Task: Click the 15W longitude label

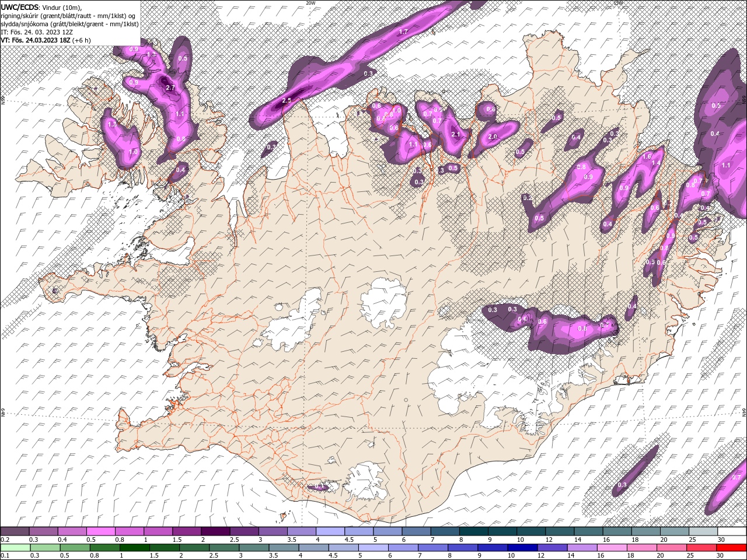Action: coord(618,3)
